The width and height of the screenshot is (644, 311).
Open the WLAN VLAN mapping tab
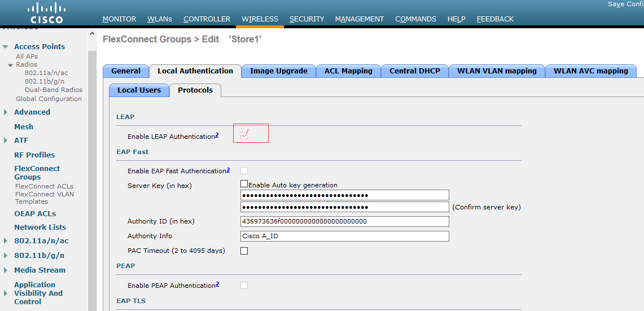[497, 71]
